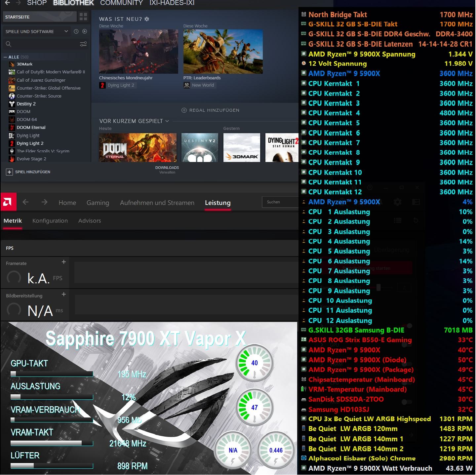Select the Leistung tab in Adrenalin

(218, 203)
